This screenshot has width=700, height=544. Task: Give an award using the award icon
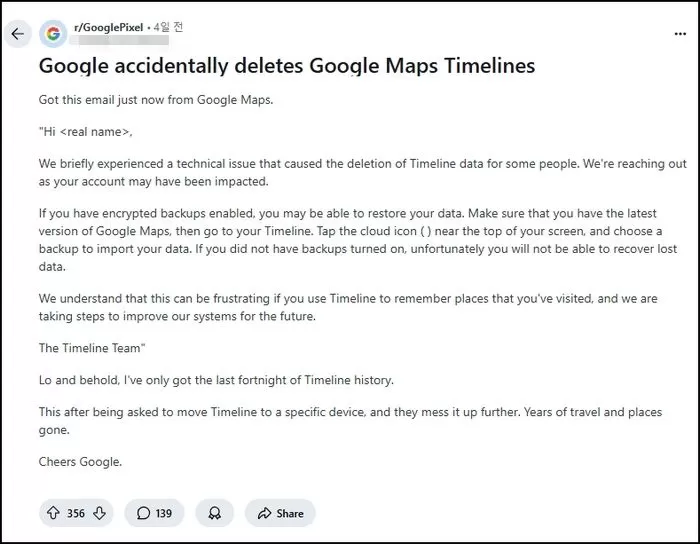tap(214, 513)
